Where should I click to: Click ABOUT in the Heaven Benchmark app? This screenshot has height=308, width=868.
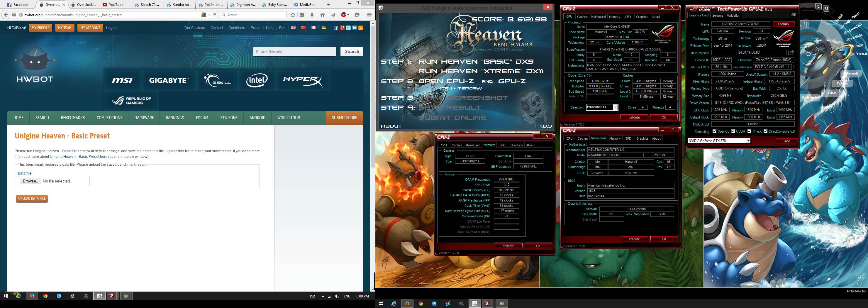(x=391, y=126)
